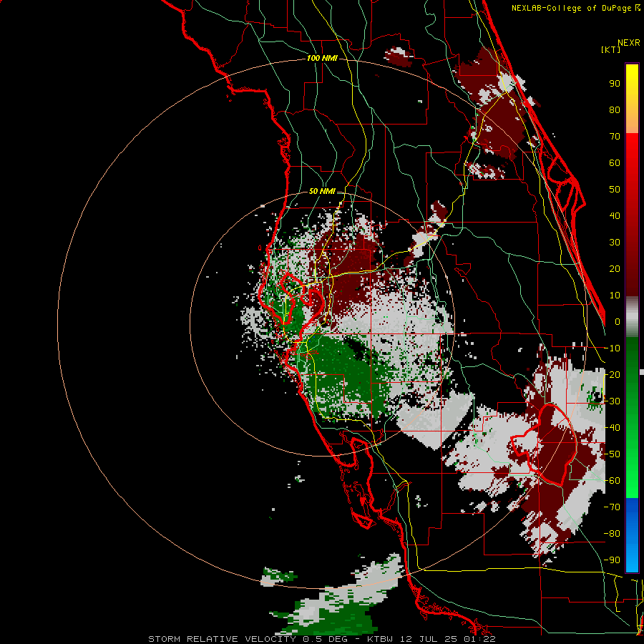Click the "-30" tick label on the scale
The width and height of the screenshot is (644, 644).
point(612,401)
